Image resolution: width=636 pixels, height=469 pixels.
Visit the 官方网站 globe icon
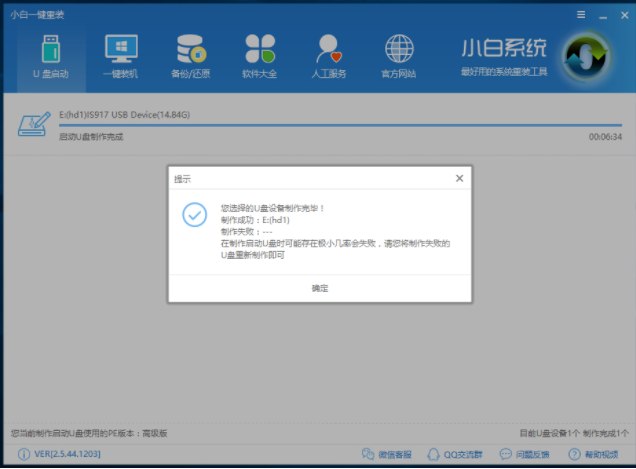tap(399, 56)
